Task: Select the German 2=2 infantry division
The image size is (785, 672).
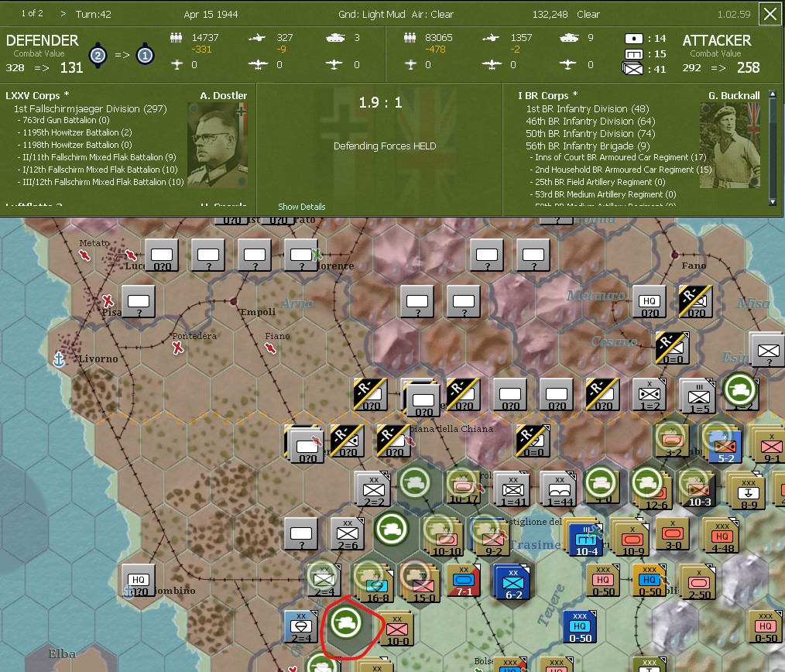Action: click(372, 489)
